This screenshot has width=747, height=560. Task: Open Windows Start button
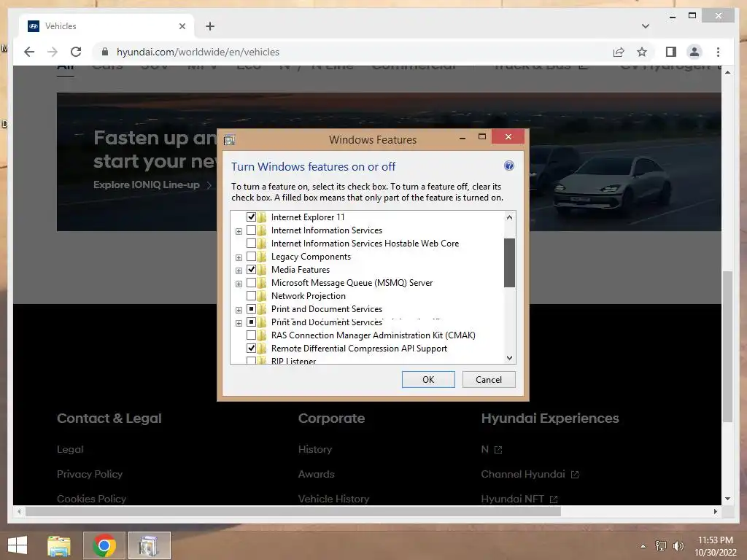(x=18, y=545)
